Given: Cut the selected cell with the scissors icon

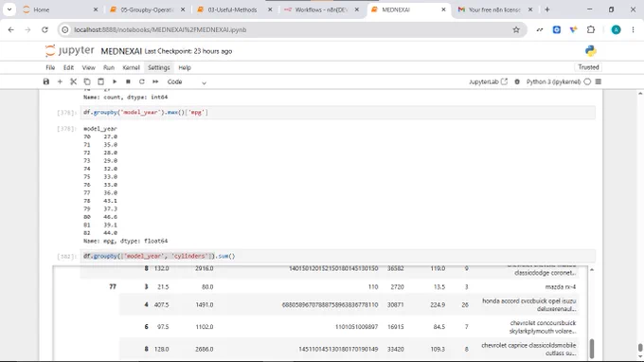Looking at the screenshot, I should pyautogui.click(x=74, y=81).
